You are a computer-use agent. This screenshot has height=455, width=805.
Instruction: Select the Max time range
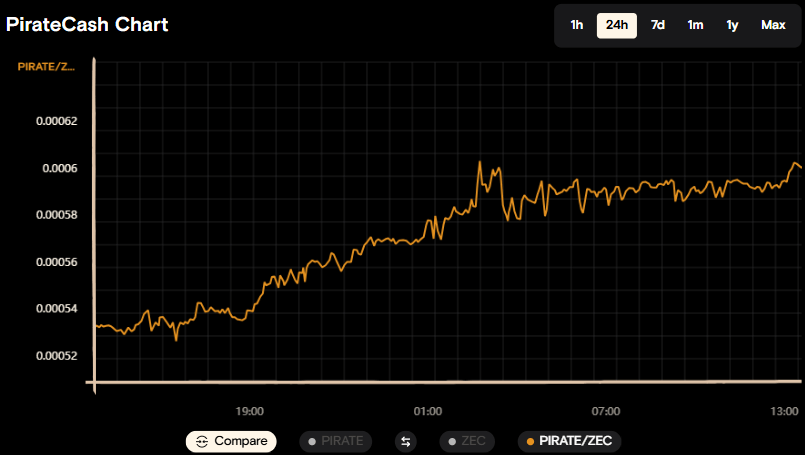773,25
